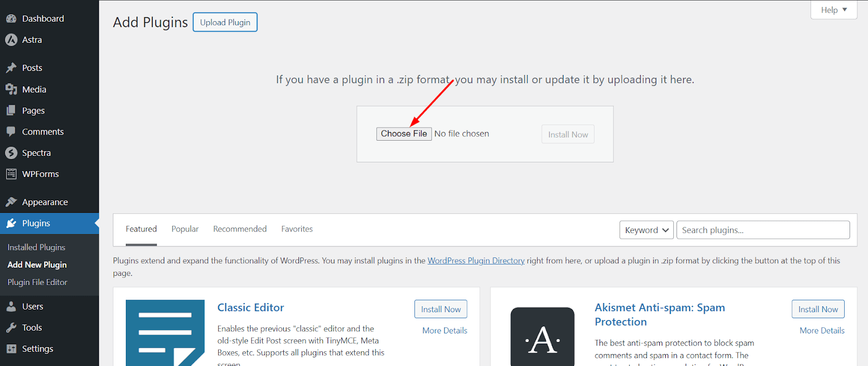Select Add New Plugin submenu item

point(37,264)
